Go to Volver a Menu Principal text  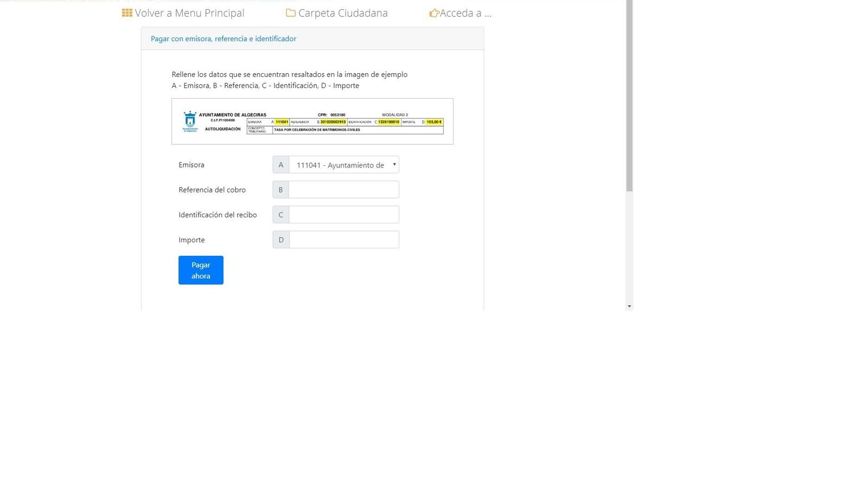pos(189,13)
